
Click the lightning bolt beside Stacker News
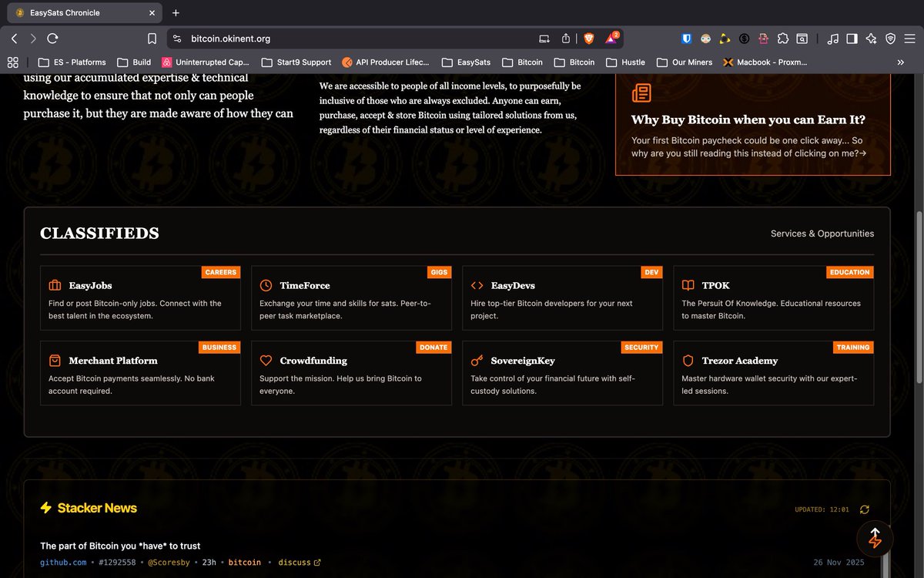pos(46,508)
